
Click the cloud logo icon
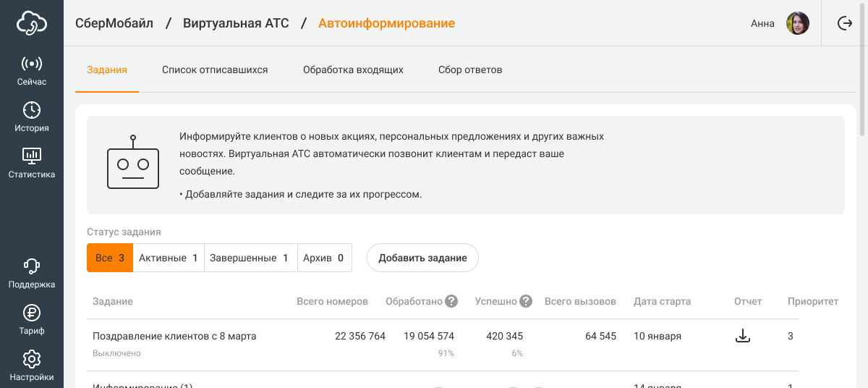(x=32, y=23)
